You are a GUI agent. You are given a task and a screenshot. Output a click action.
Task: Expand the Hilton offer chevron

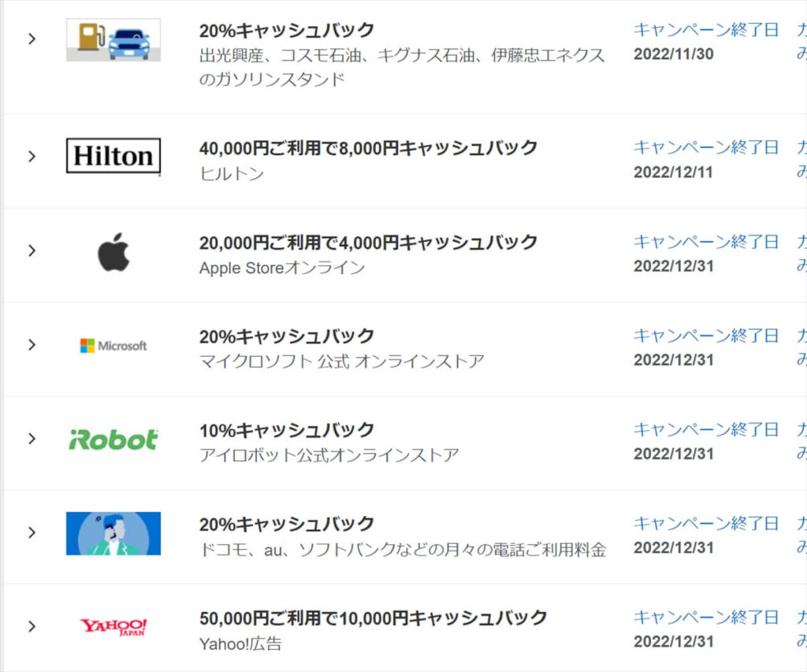pyautogui.click(x=32, y=157)
